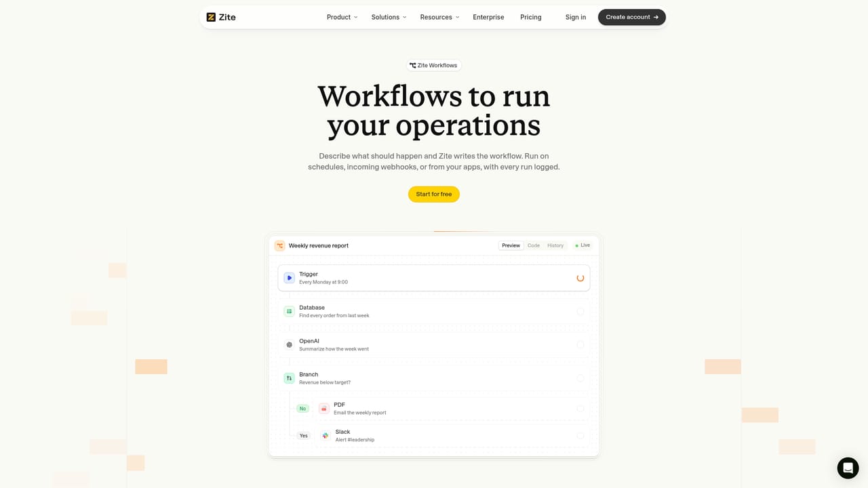
Task: Click 'Email the weekly report' text
Action: (360, 413)
